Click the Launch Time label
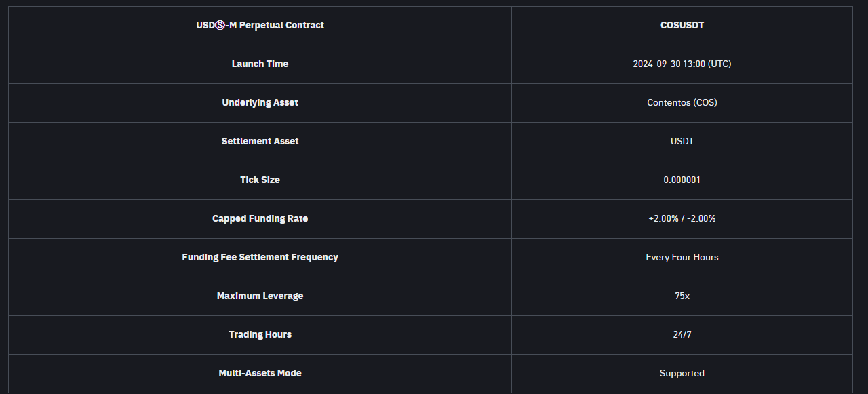 pyautogui.click(x=260, y=64)
